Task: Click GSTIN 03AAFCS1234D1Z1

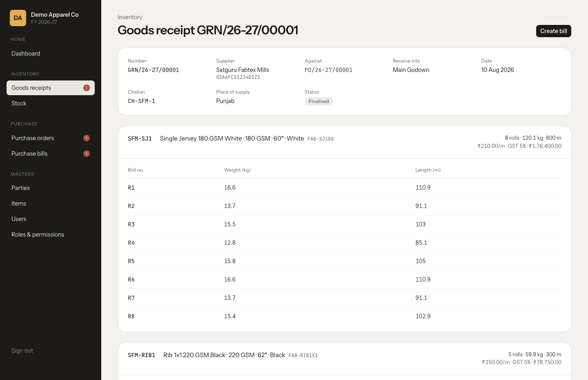Action: pyautogui.click(x=238, y=77)
